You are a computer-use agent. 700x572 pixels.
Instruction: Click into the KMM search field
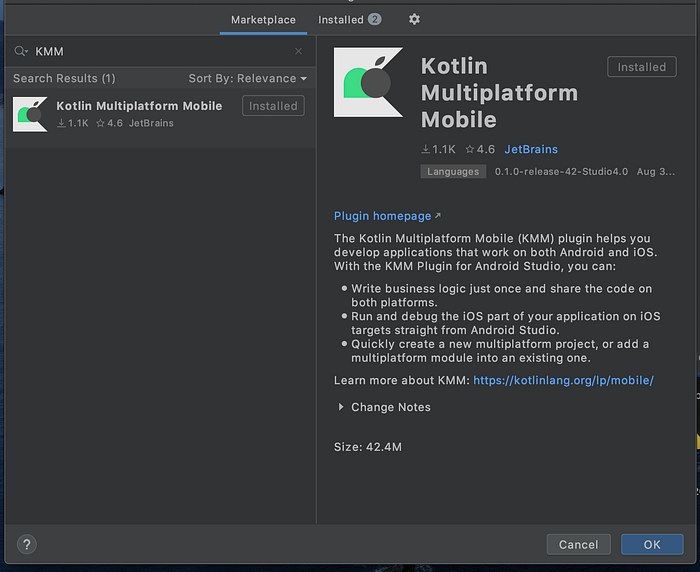click(161, 51)
